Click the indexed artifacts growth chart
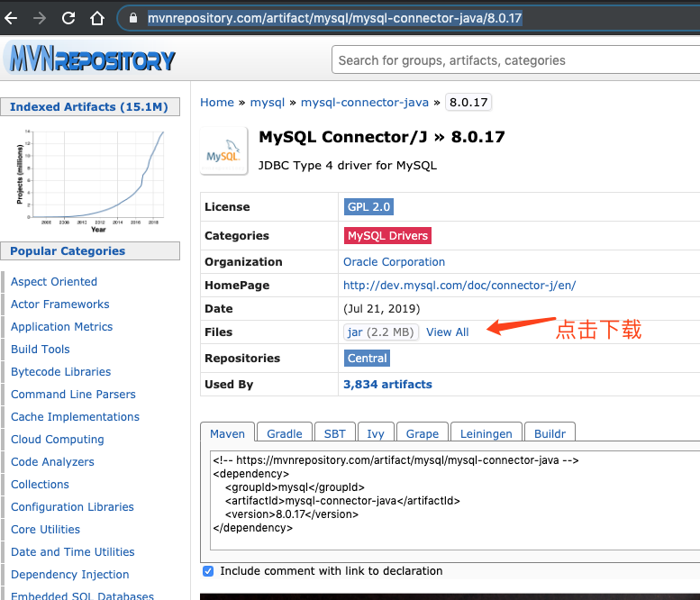 (91, 179)
